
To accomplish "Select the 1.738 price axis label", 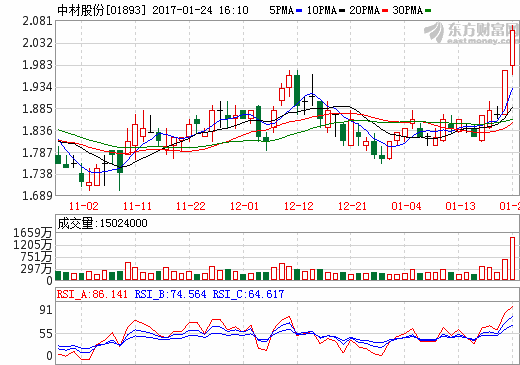I will pos(37,174).
